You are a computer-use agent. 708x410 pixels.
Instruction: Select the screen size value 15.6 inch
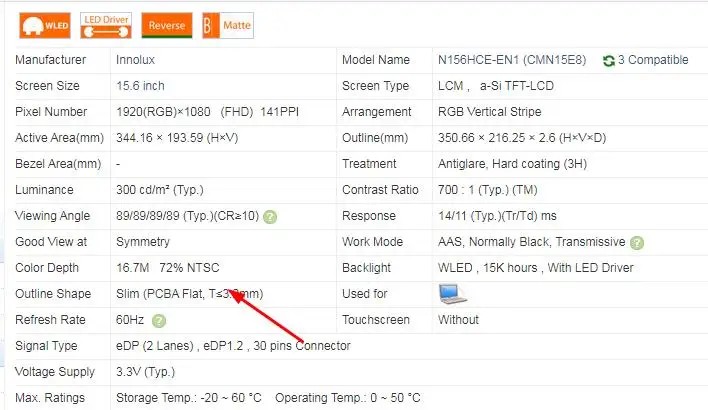140,86
